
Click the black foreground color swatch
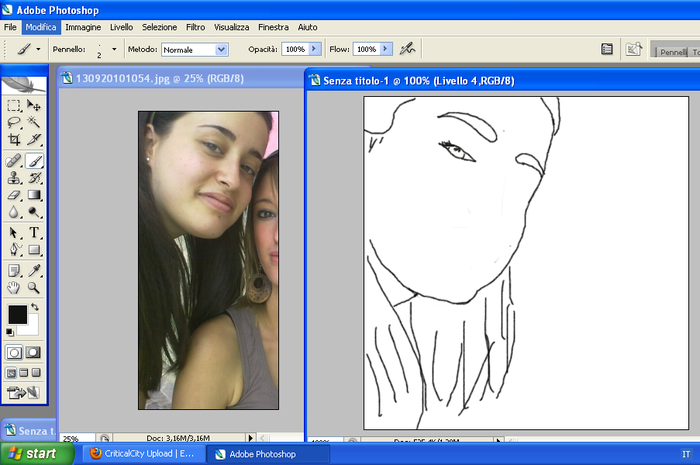click(x=17, y=314)
